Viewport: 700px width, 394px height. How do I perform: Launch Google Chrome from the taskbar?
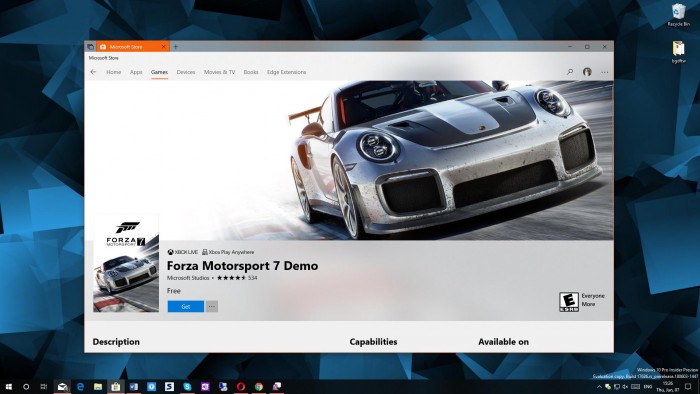pos(258,386)
